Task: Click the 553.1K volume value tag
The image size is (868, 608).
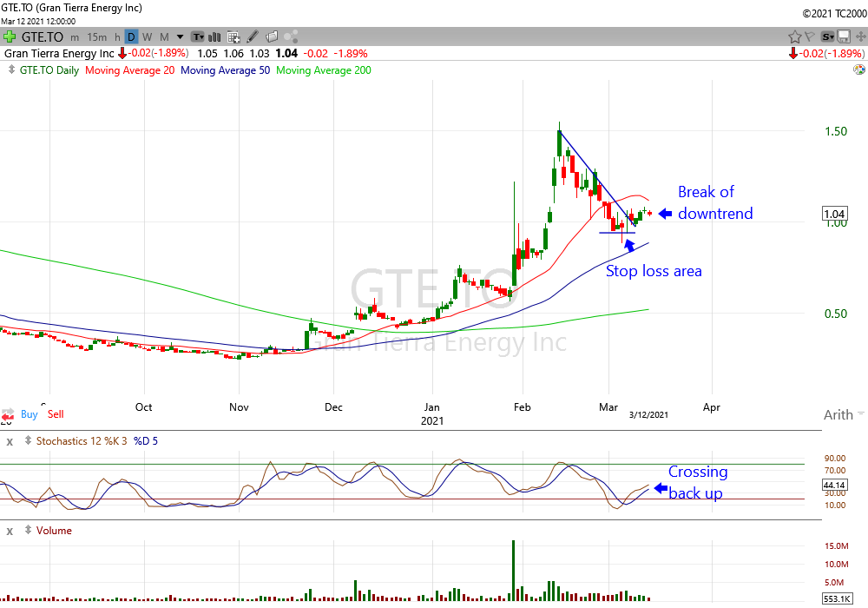Action: [837, 598]
